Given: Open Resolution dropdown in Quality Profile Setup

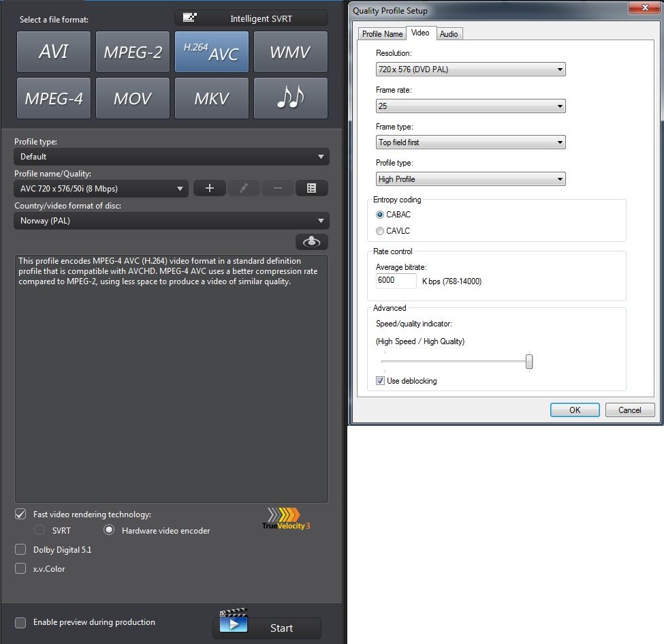Looking at the screenshot, I should tap(471, 70).
